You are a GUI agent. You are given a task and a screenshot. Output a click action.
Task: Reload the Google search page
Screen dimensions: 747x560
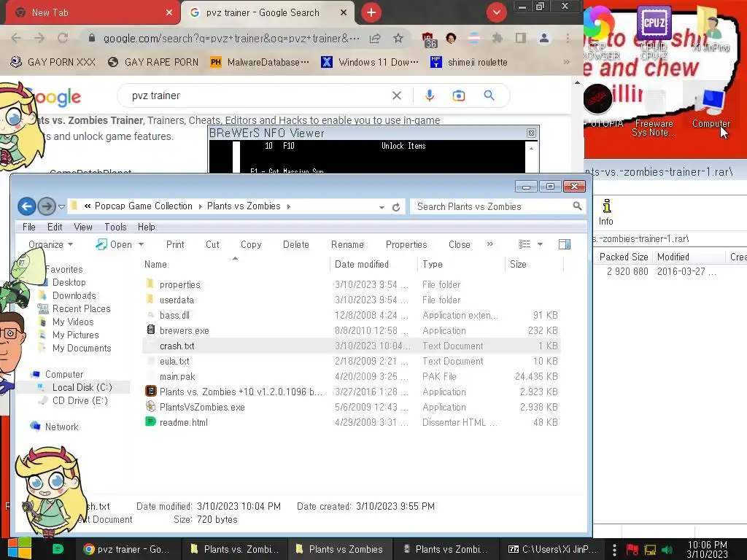pos(63,38)
